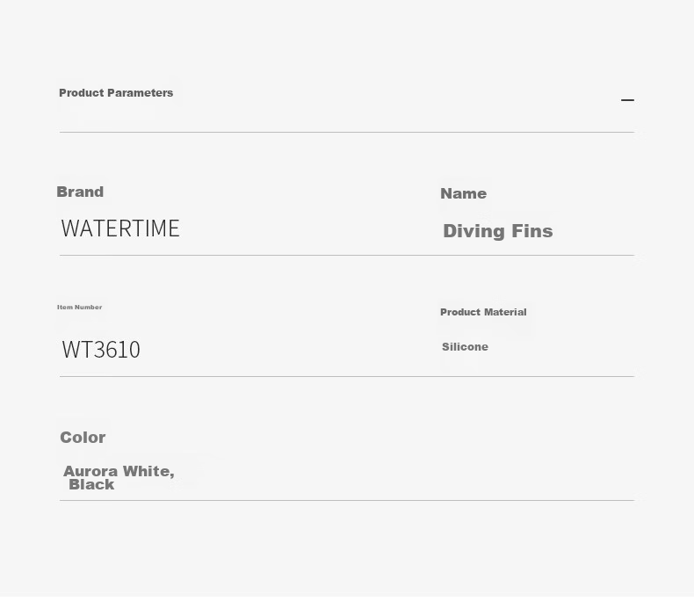Click the word Parameters in the header
This screenshot has width=694, height=616.
coord(141,93)
